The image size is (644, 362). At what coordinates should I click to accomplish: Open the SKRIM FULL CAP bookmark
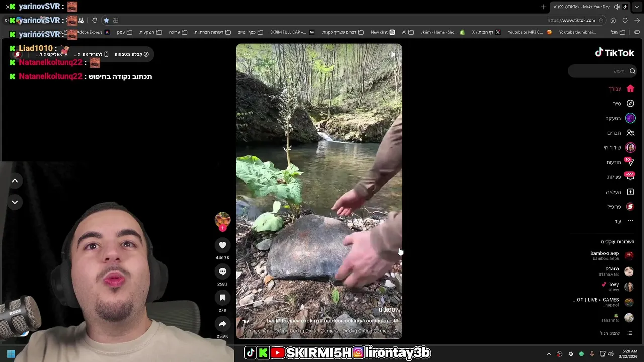292,32
